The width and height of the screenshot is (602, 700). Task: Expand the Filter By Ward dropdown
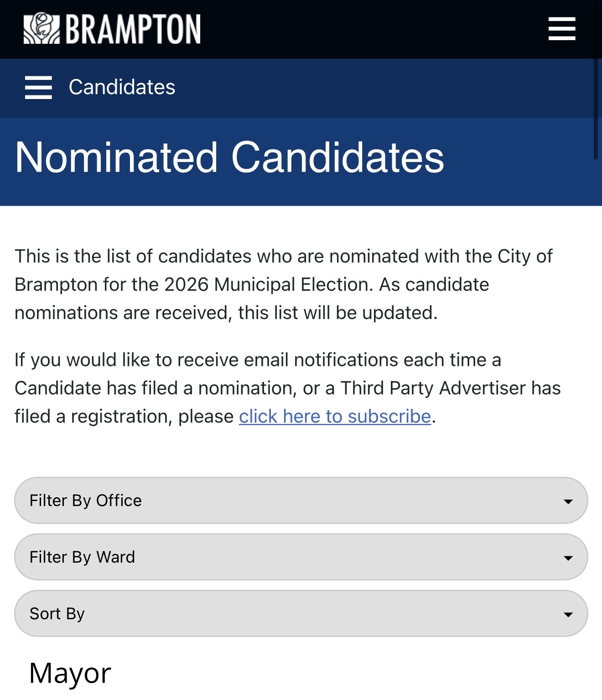tap(301, 557)
